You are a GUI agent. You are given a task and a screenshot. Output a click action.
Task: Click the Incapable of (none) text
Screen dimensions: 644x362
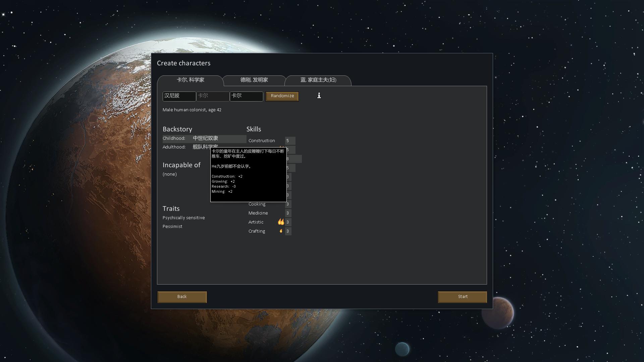click(170, 174)
